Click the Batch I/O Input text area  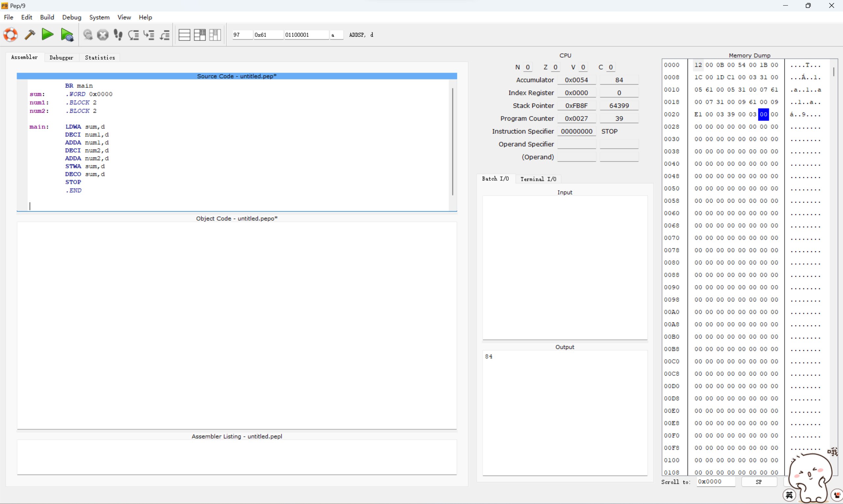(x=565, y=267)
